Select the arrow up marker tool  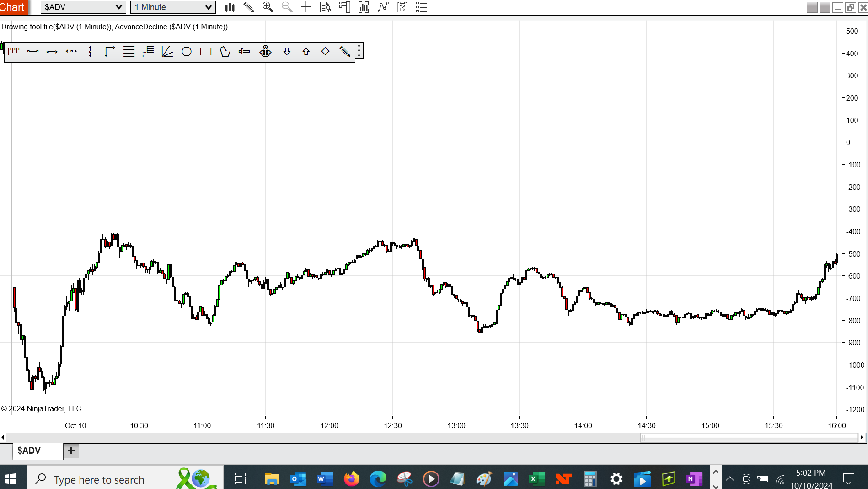coord(306,51)
